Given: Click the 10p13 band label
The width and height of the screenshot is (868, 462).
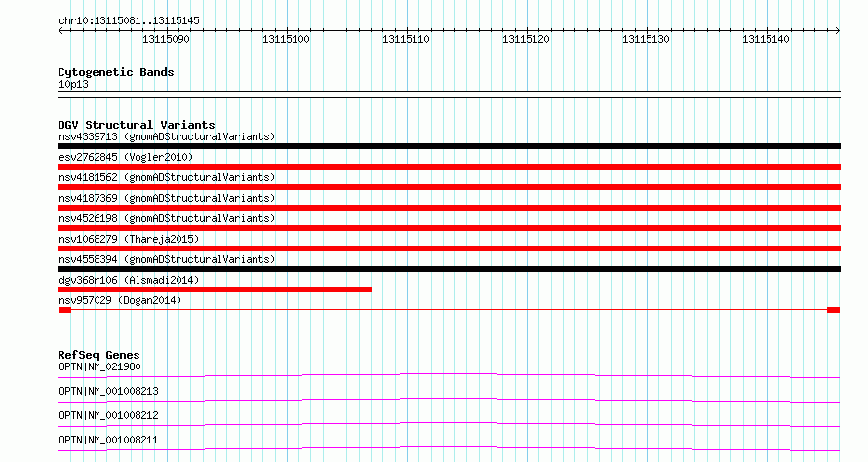Looking at the screenshot, I should point(73,84).
